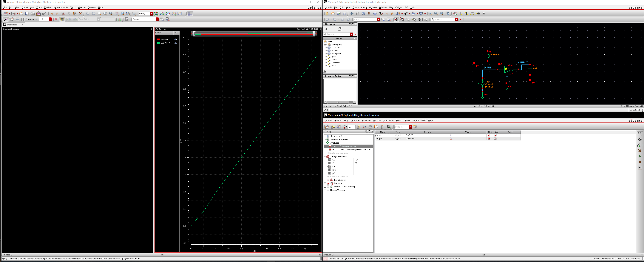Click the print icon in Visualization toolbar
The width and height of the screenshot is (644, 262).
tap(33, 14)
